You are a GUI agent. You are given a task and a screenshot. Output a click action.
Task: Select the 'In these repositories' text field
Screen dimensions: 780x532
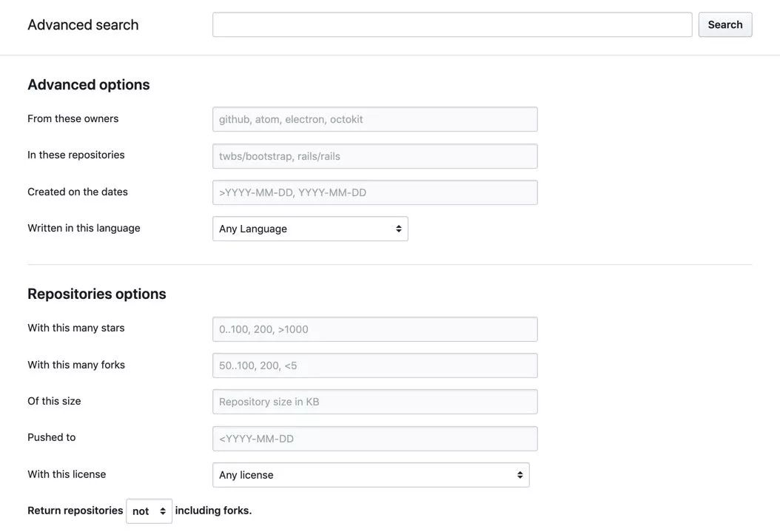pos(374,156)
